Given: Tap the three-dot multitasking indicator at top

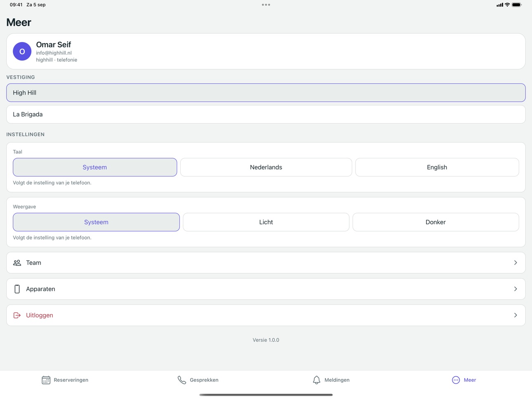Looking at the screenshot, I should tap(266, 5).
